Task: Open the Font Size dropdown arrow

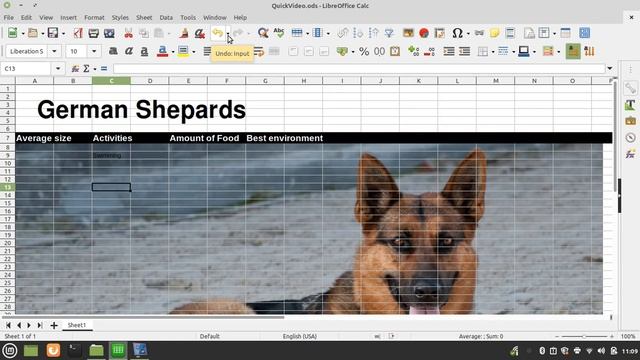Action: [x=94, y=51]
